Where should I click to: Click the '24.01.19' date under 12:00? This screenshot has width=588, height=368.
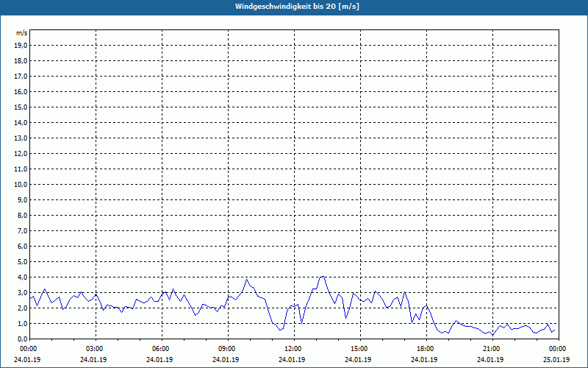[x=292, y=360]
